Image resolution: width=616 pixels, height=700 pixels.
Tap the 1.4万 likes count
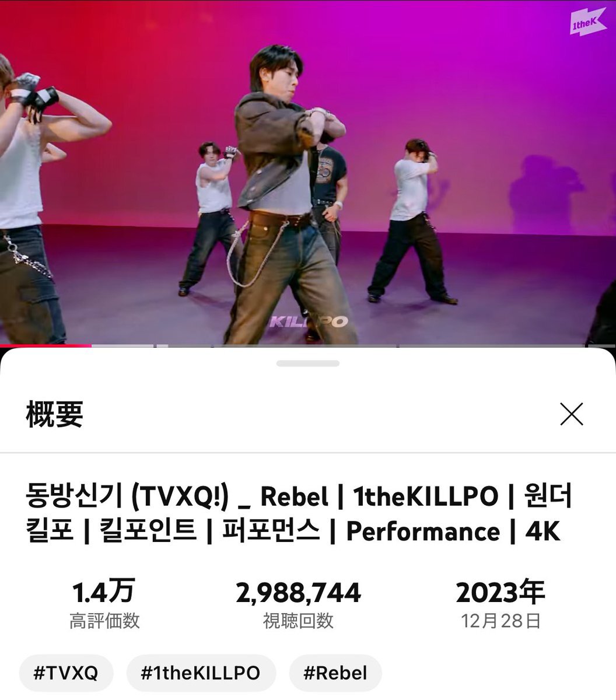coord(104,591)
